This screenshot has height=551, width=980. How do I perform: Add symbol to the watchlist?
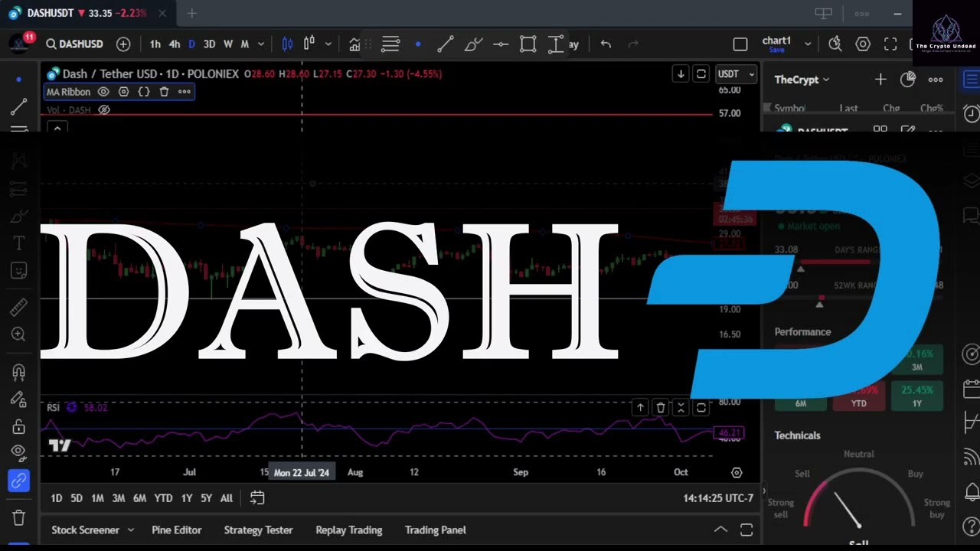pyautogui.click(x=880, y=80)
